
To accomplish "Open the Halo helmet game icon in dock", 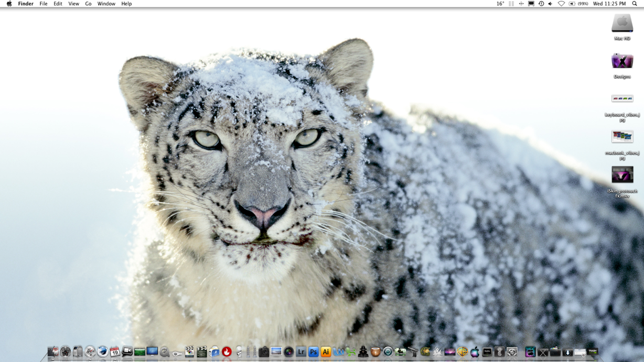I will click(425, 352).
